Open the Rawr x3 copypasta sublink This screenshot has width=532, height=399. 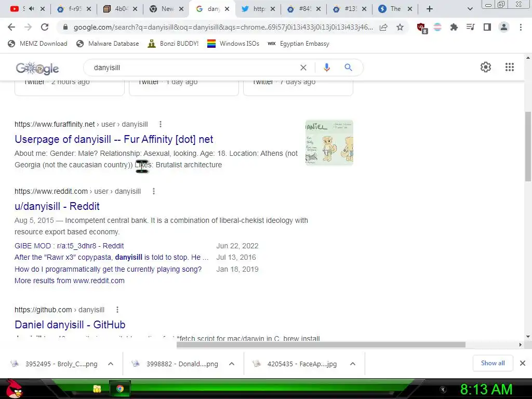pyautogui.click(x=111, y=258)
